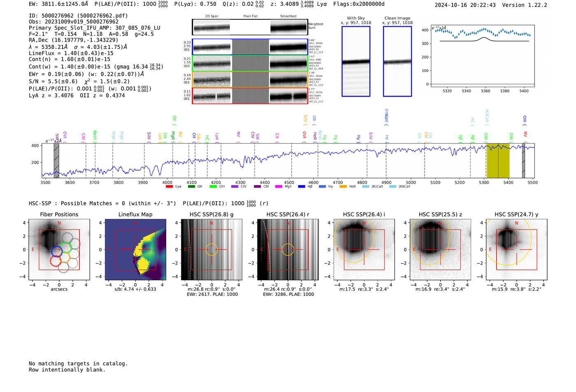576x392 pixels.
Task: Select the HSC SSP(26.8) g cutout
Action: (211, 250)
